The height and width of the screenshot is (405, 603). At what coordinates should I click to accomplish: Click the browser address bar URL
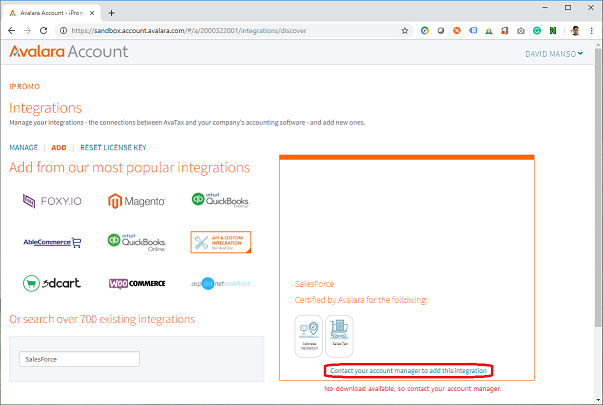tap(188, 31)
